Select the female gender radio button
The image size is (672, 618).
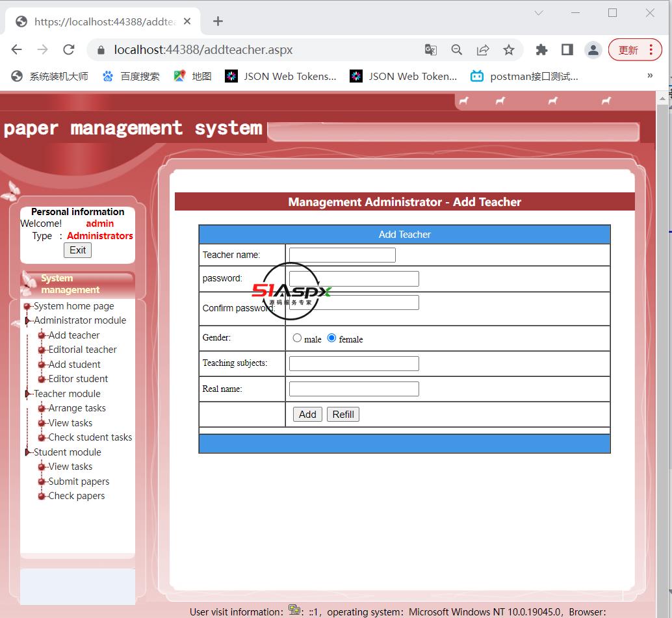331,338
